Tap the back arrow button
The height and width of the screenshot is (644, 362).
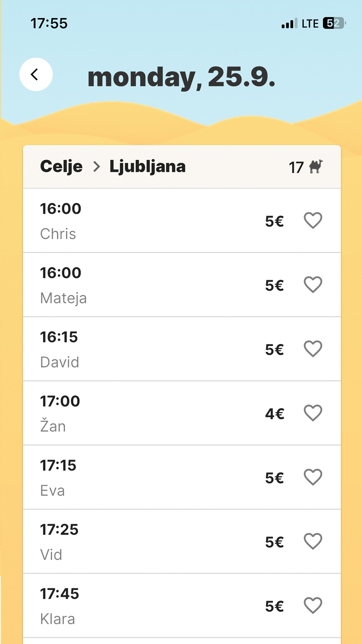click(x=36, y=74)
